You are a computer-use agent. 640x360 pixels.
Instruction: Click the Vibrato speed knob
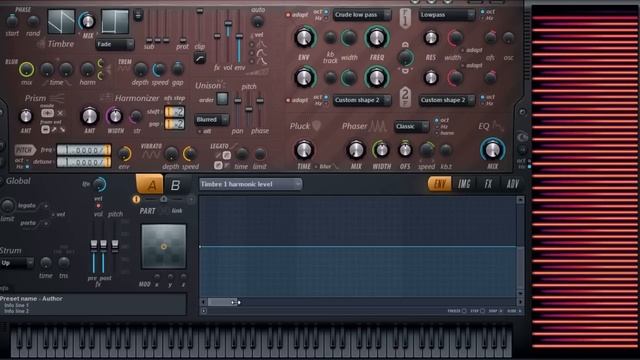coord(190,154)
